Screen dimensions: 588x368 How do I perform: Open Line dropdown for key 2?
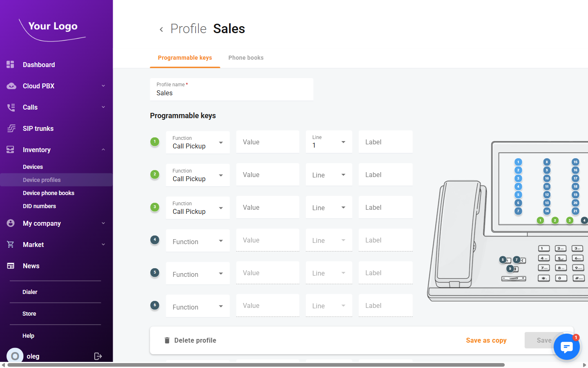329,175
